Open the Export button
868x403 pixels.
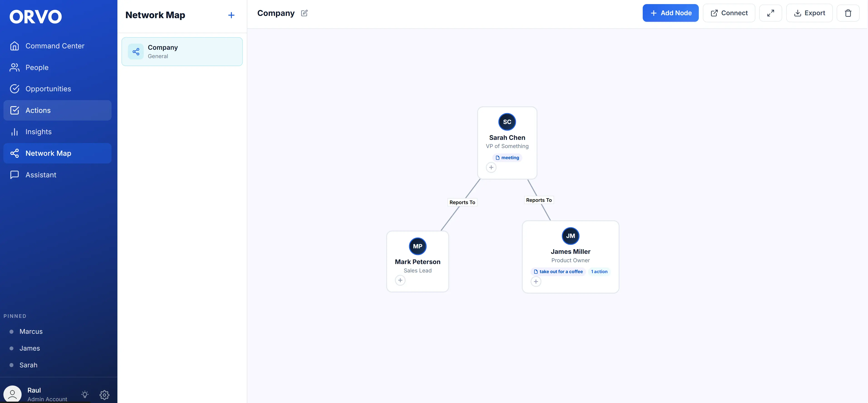[809, 13]
